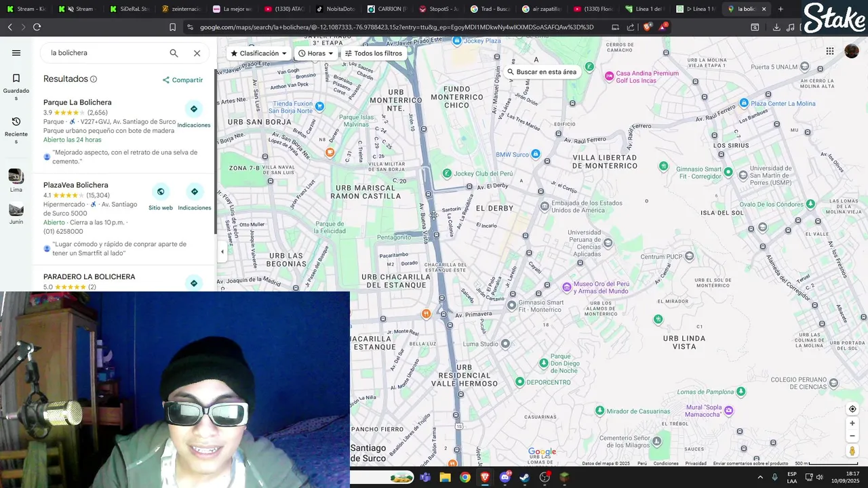Select PARADERO LA BOLICHERA result
The width and height of the screenshot is (868, 488).
tap(90, 277)
